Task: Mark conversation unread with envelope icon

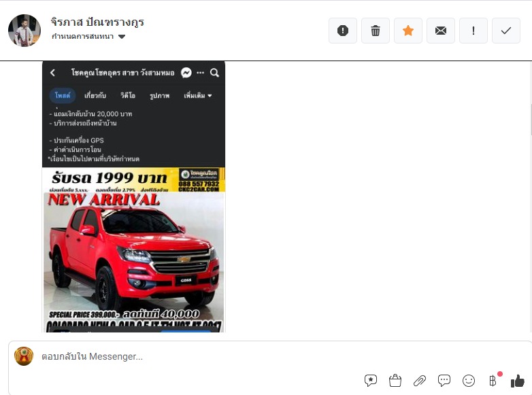Action: (440, 31)
